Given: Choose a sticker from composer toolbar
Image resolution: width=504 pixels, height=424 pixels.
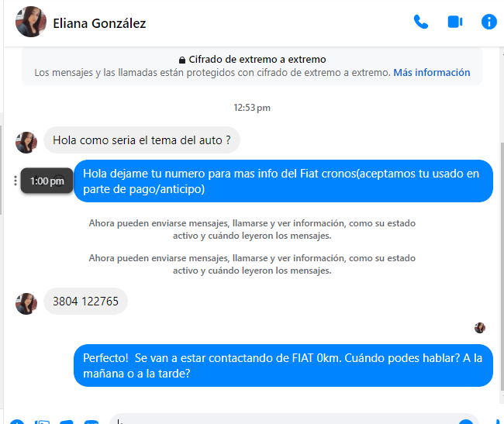Looking at the screenshot, I should [67, 422].
